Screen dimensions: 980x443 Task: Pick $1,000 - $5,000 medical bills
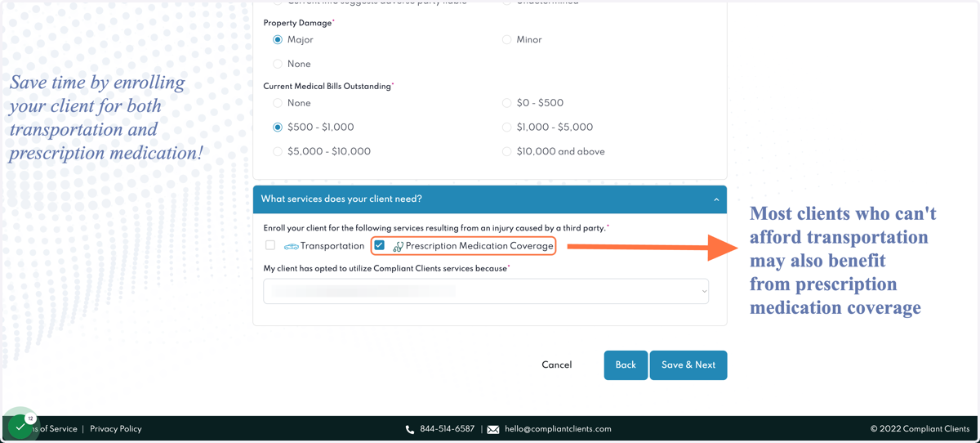tap(506, 128)
